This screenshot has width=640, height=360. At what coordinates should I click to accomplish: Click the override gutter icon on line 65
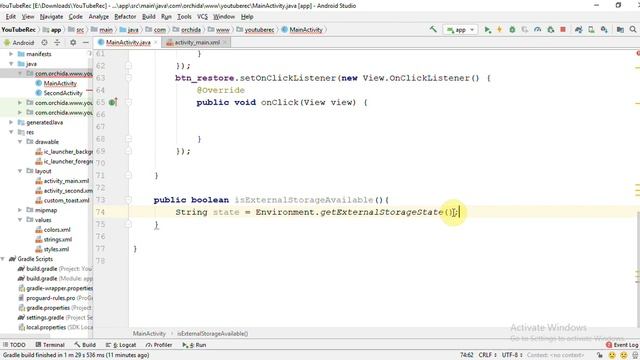coord(113,102)
